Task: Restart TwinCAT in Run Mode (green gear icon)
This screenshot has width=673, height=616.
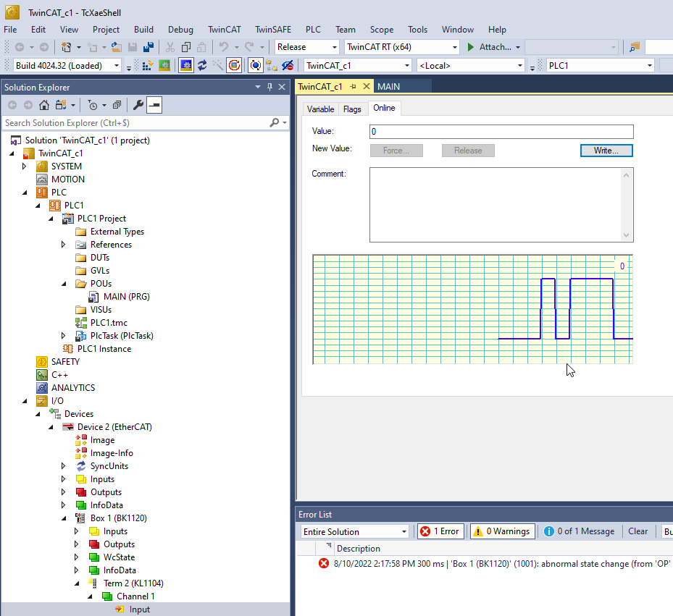Action: point(164,65)
